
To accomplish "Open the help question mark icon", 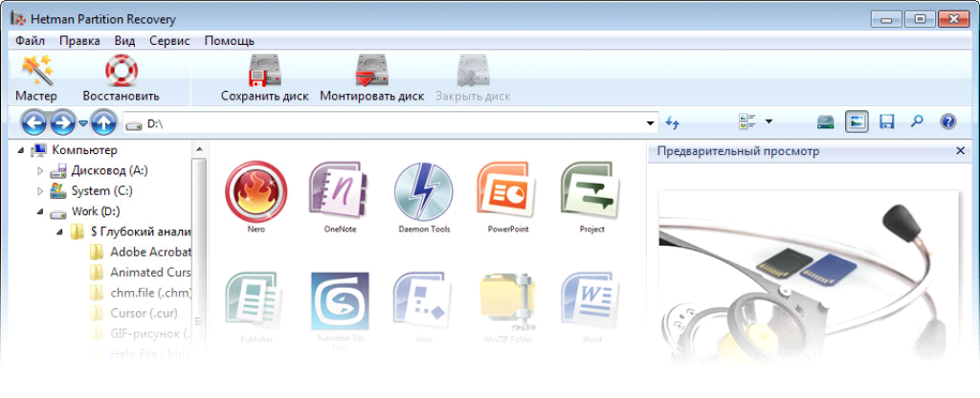I will 947,122.
